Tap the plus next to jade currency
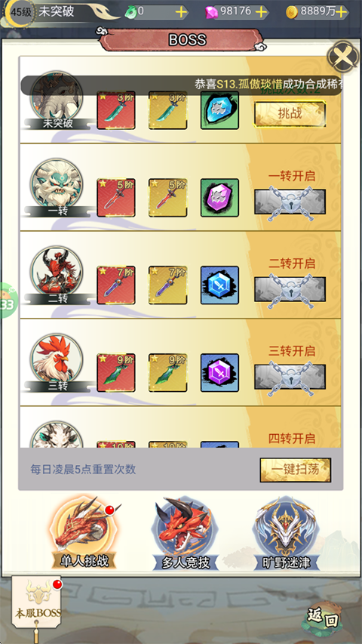The width and height of the screenshot is (362, 644). pyautogui.click(x=181, y=12)
